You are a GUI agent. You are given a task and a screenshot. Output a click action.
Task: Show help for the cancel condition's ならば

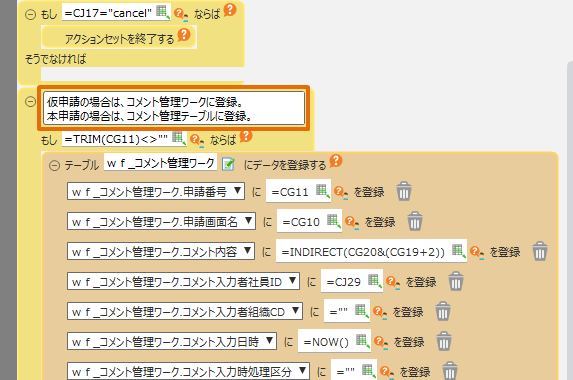(230, 10)
